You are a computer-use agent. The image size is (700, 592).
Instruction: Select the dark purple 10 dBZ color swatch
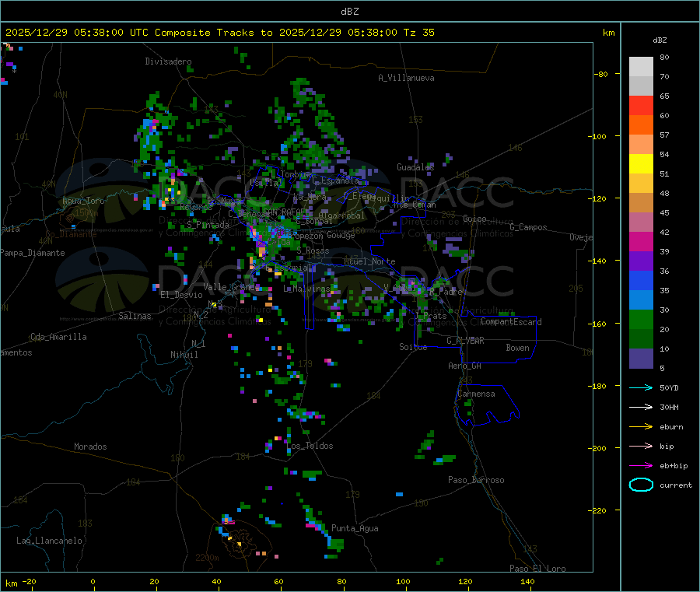coord(641,359)
